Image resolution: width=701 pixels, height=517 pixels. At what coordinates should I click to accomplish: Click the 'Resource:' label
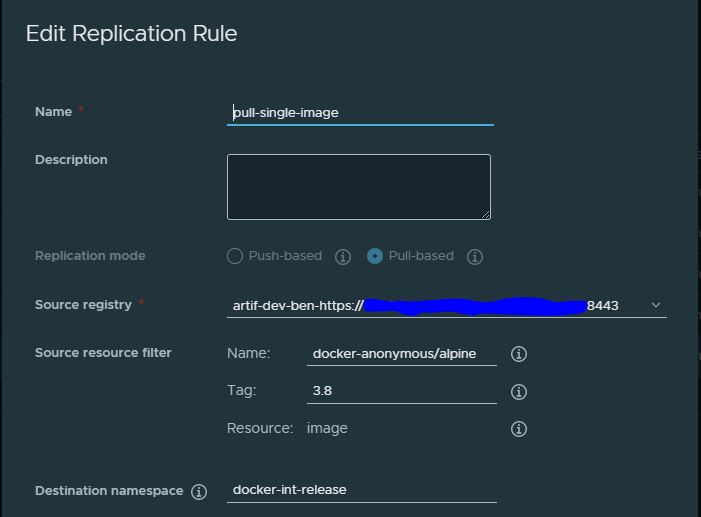(260, 428)
